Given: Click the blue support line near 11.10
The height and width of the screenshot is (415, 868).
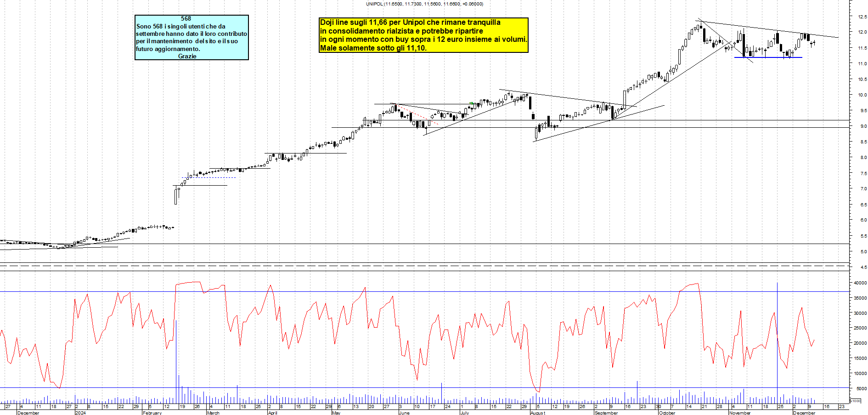Looking at the screenshot, I should [x=768, y=57].
